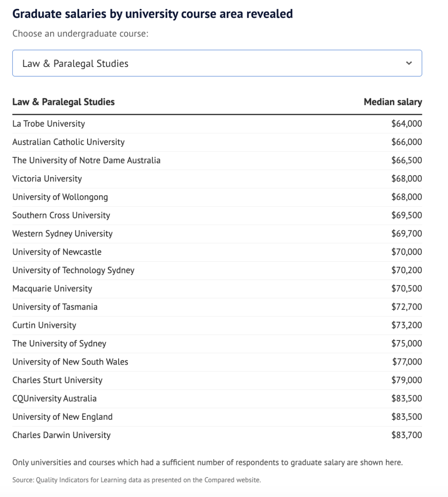Image resolution: width=448 pixels, height=497 pixels.
Task: Click Southern Cross University name
Action: point(61,215)
